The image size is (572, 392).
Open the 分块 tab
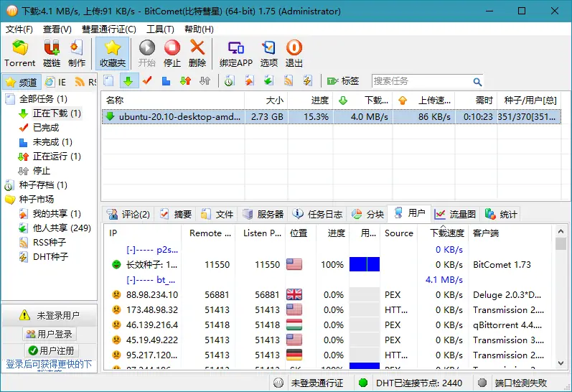point(367,214)
